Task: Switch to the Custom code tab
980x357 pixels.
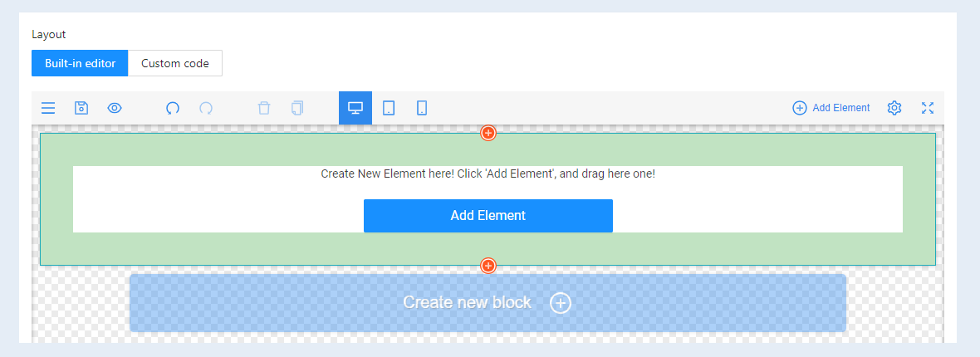Action: [x=175, y=63]
